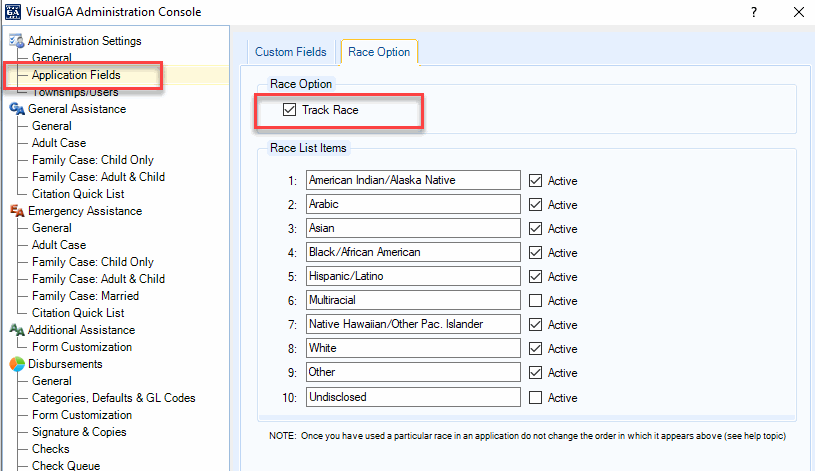
Task: Close the Administration Console window
Action: (x=799, y=12)
